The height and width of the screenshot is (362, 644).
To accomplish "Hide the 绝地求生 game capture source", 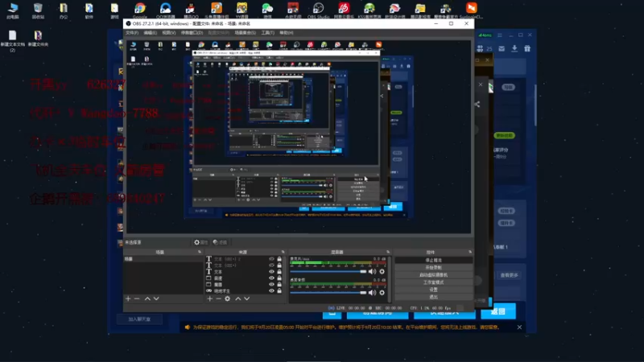I will (x=271, y=290).
